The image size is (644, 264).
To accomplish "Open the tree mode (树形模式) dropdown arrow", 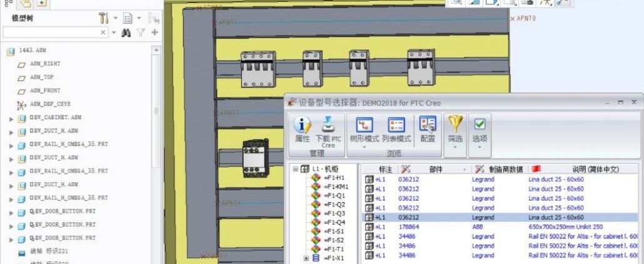I will pyautogui.click(x=364, y=147).
